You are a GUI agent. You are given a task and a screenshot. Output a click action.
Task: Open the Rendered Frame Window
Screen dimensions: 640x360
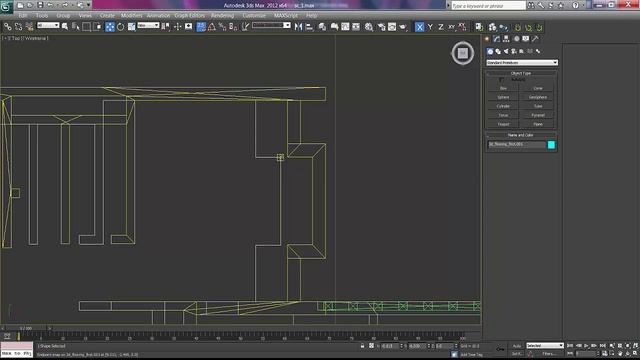[392, 27]
